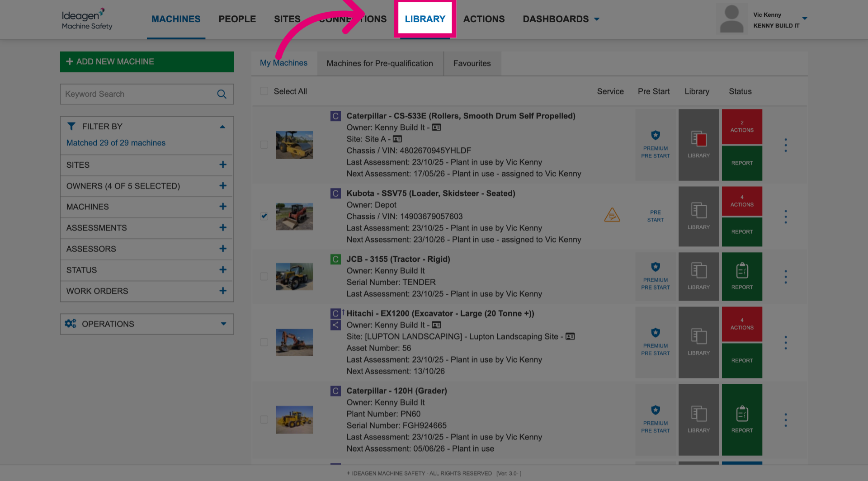The image size is (868, 481).
Task: Open the ACTIONS navigation tab
Action: 484,19
